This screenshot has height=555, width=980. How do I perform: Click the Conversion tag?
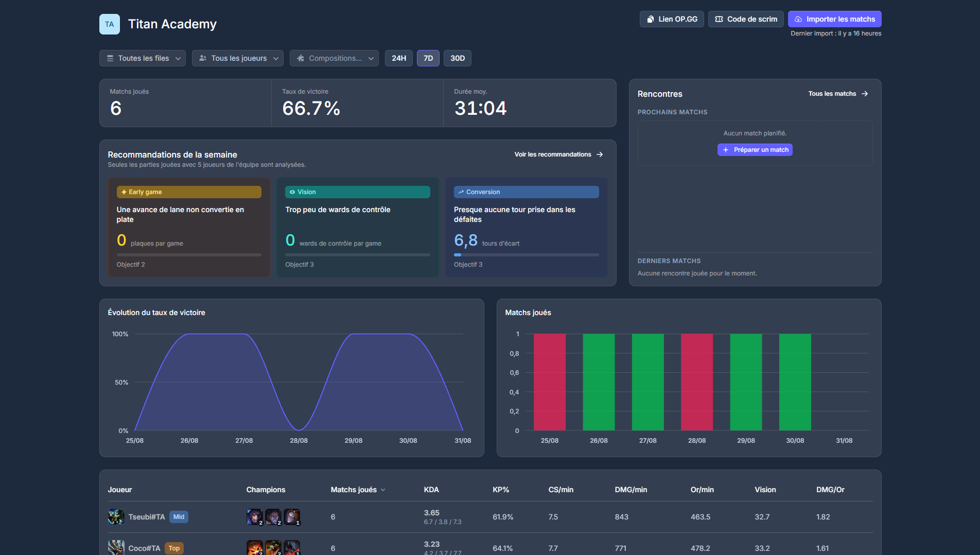[x=526, y=192]
